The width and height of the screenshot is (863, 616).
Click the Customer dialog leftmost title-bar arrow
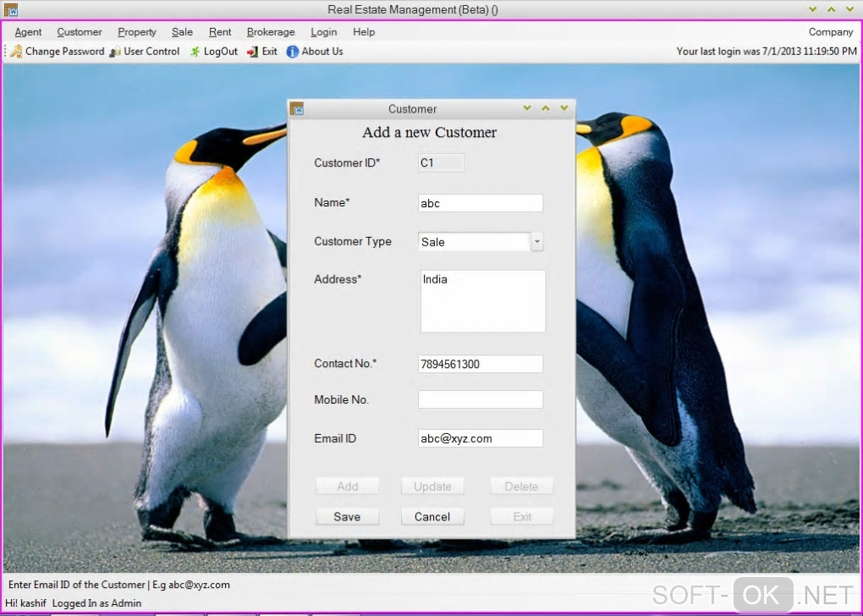(527, 108)
